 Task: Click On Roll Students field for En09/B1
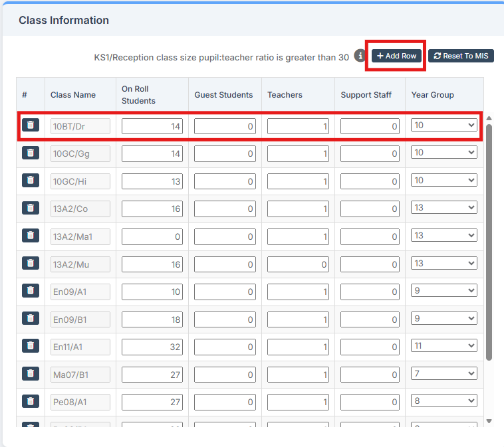point(152,319)
